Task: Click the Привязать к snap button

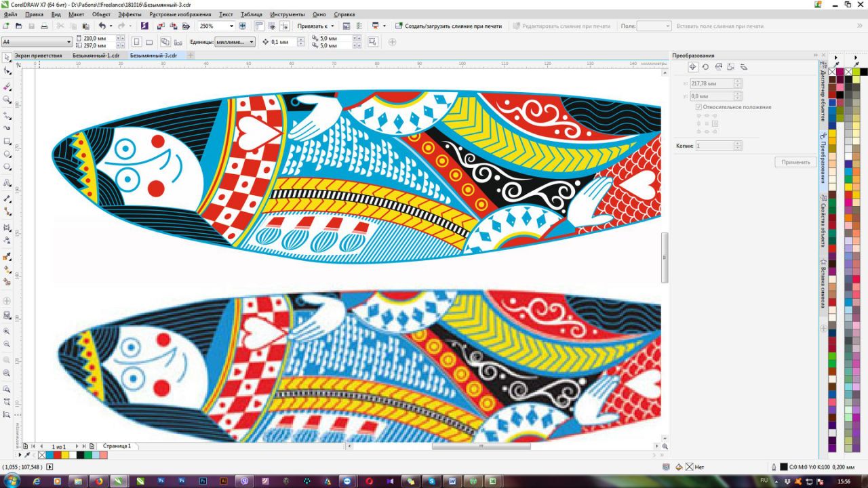Action: click(x=315, y=26)
